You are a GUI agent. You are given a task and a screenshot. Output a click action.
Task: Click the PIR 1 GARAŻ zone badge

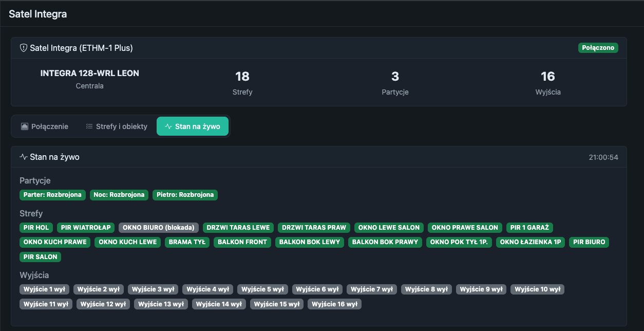(529, 227)
